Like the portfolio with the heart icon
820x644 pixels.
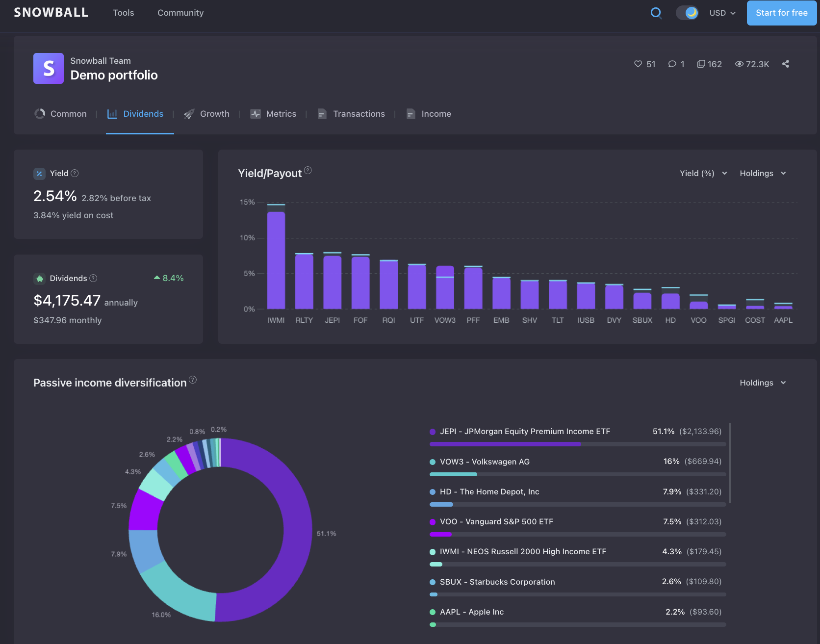click(638, 64)
